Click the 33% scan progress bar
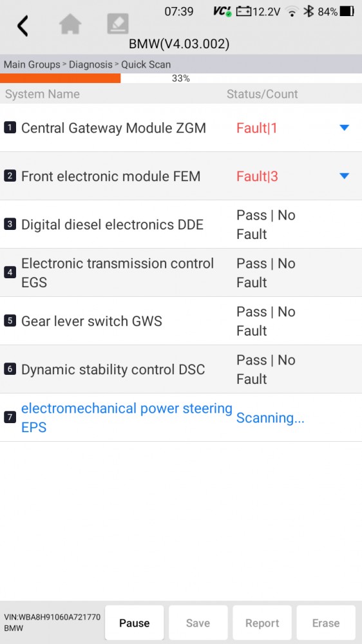Viewport: 362px width, 644px height. coord(181,78)
